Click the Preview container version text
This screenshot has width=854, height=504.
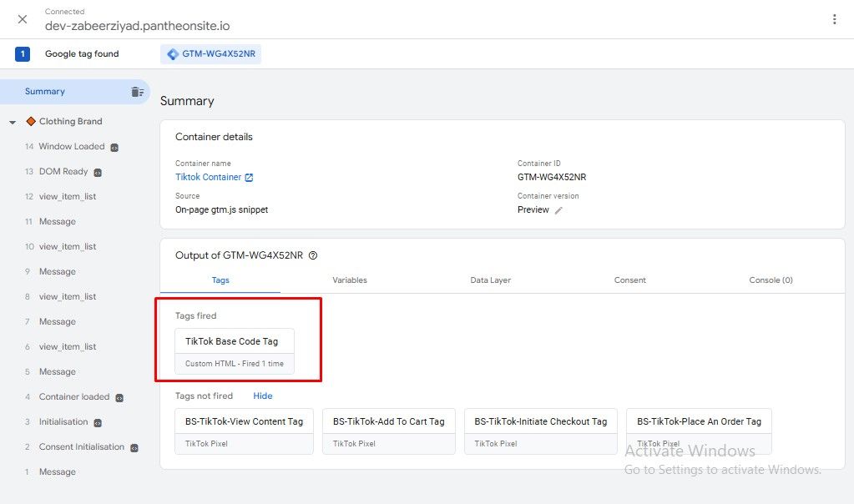point(533,209)
